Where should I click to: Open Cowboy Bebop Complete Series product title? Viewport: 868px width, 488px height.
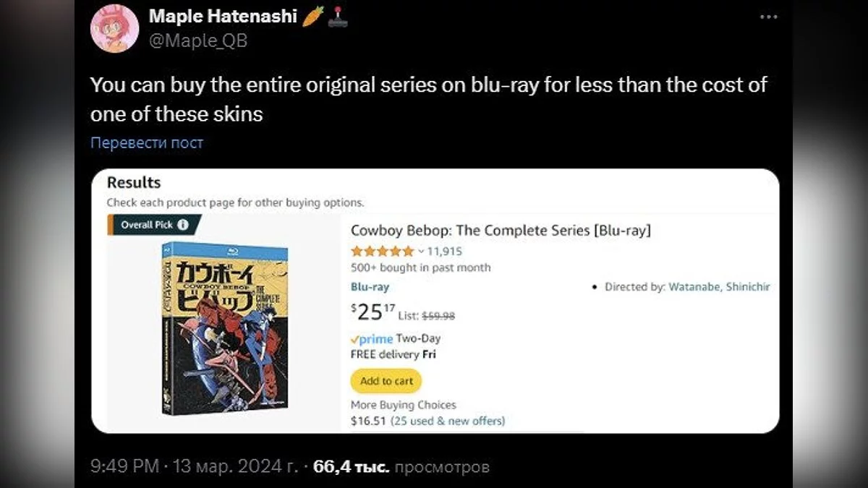click(x=501, y=231)
